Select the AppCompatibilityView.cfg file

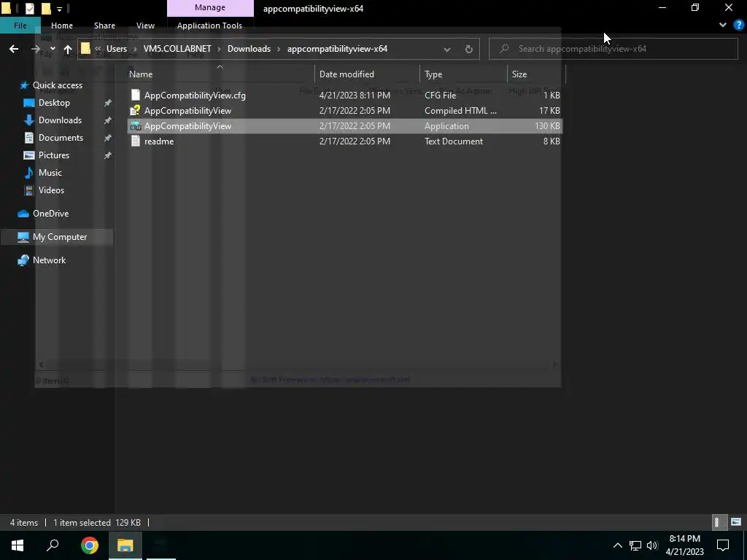pos(344,96)
